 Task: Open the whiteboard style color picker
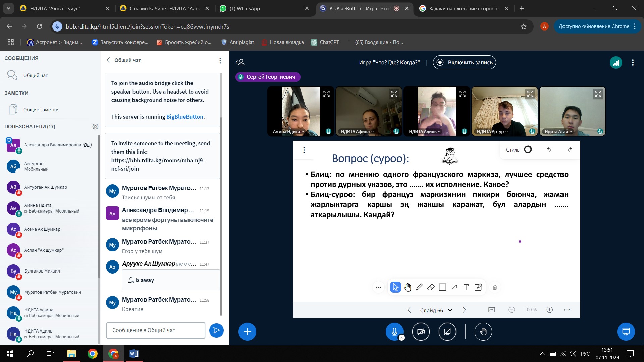coord(528,150)
